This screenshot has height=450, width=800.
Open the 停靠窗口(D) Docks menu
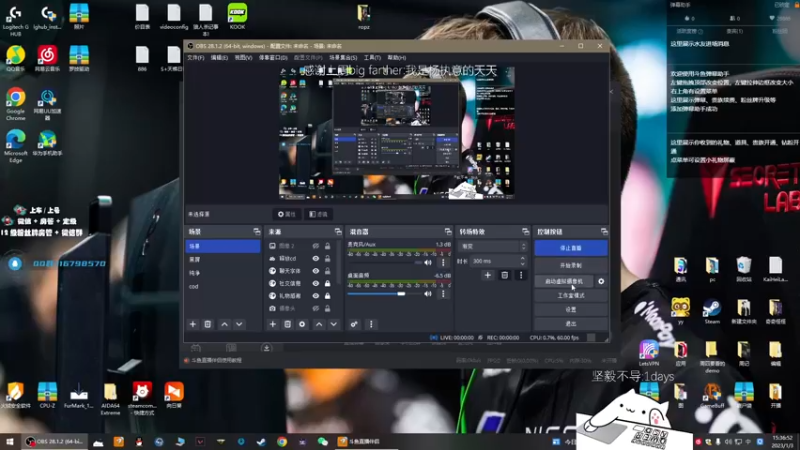point(273,58)
